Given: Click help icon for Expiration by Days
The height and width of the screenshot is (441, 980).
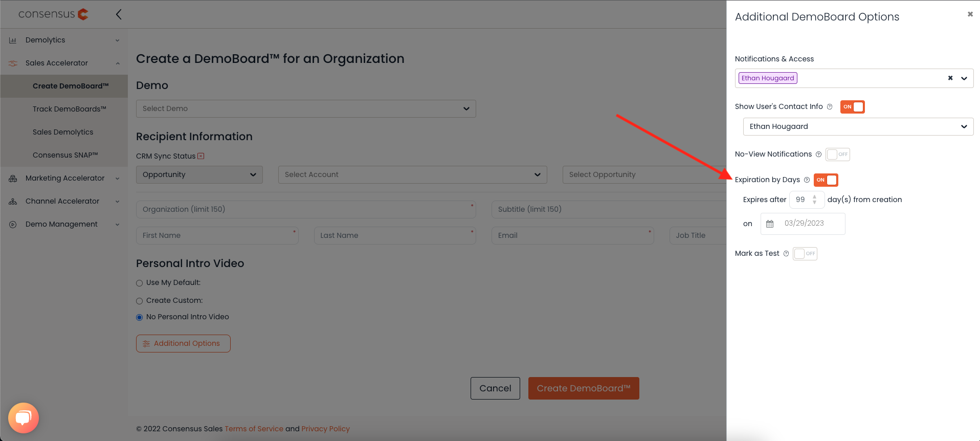Looking at the screenshot, I should point(807,180).
